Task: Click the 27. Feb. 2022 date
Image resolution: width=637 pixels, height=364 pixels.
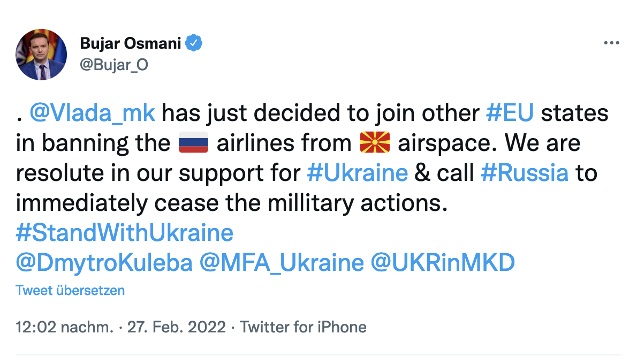Action: pos(176,327)
